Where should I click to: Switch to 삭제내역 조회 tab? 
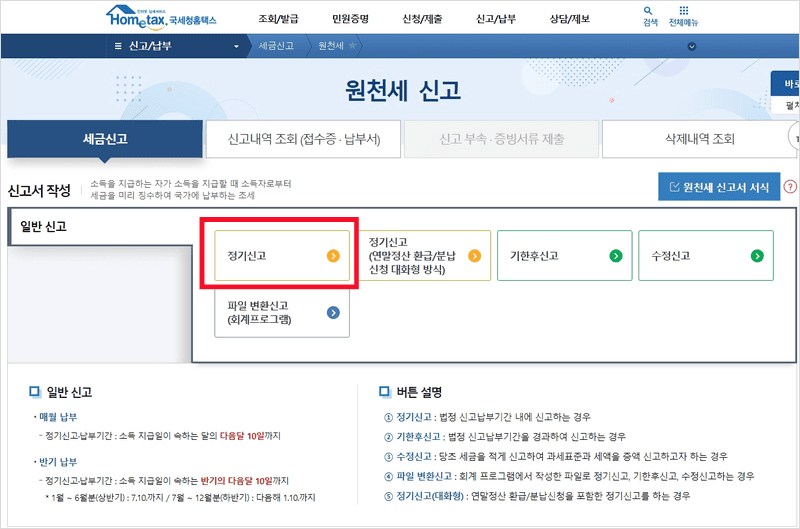pyautogui.click(x=699, y=139)
